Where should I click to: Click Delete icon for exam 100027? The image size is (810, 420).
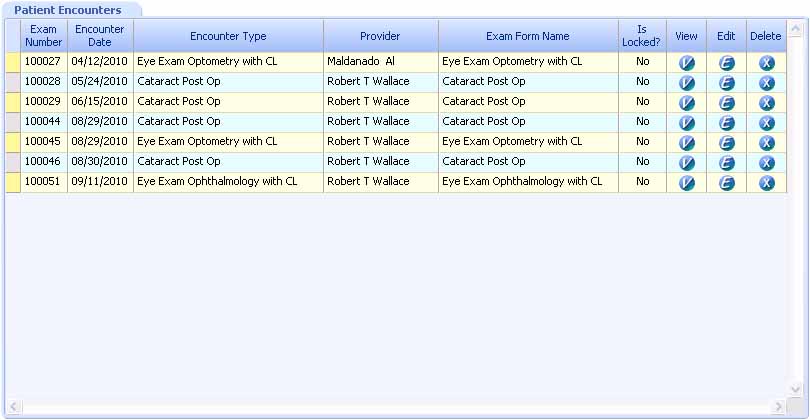[x=767, y=63]
